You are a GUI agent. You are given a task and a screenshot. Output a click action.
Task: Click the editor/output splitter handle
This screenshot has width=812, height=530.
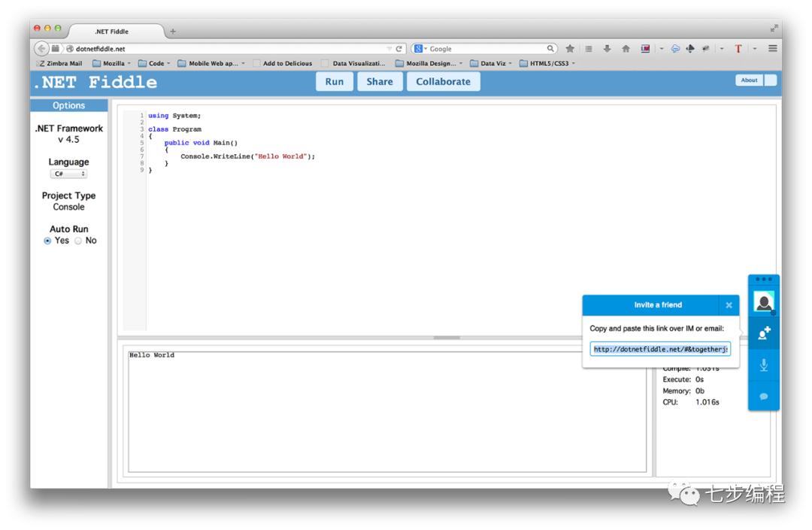tap(447, 338)
